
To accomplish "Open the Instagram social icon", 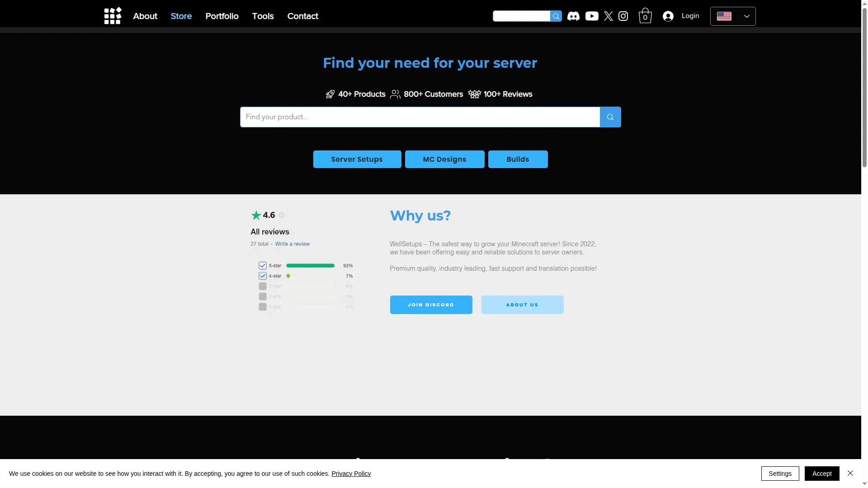I will click(623, 16).
